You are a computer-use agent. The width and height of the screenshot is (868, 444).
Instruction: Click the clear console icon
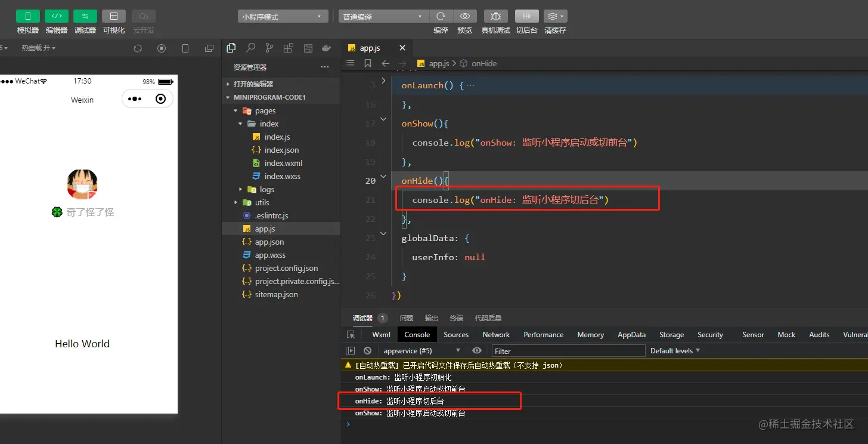pos(368,351)
